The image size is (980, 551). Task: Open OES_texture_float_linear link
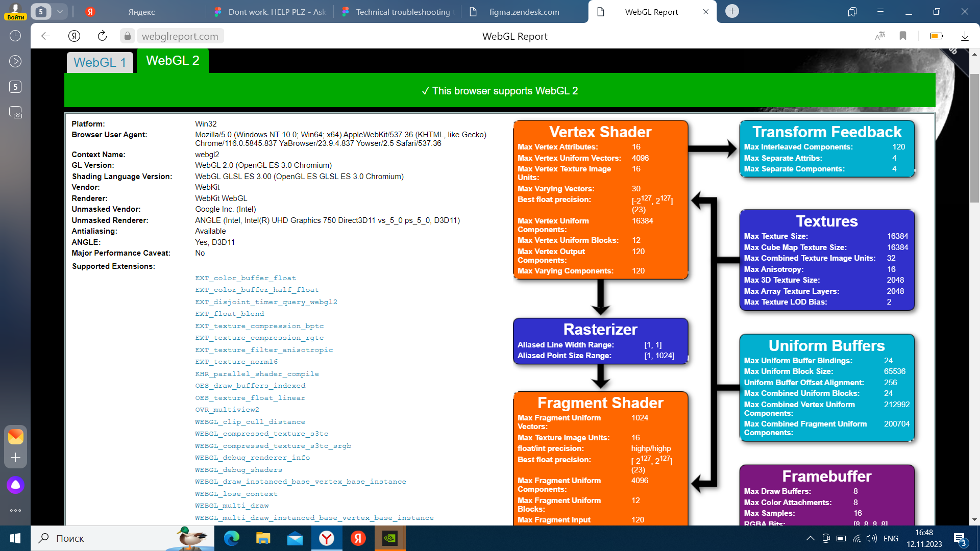click(x=250, y=398)
